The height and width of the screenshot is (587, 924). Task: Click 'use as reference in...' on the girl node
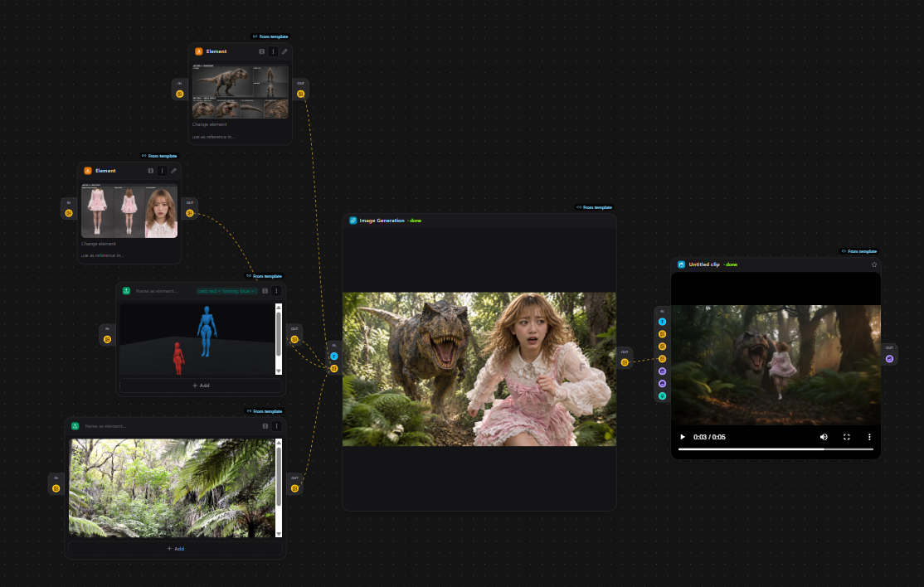point(103,255)
